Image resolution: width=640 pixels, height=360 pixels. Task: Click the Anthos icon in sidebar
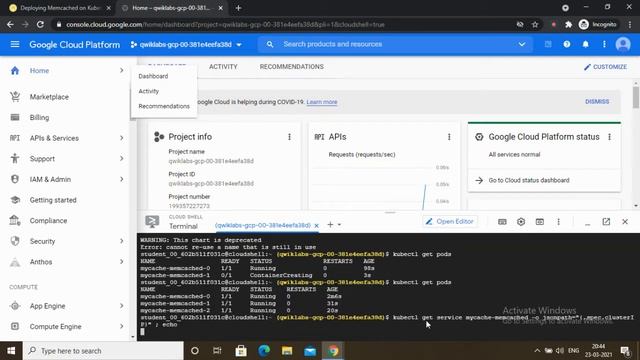coord(15,262)
